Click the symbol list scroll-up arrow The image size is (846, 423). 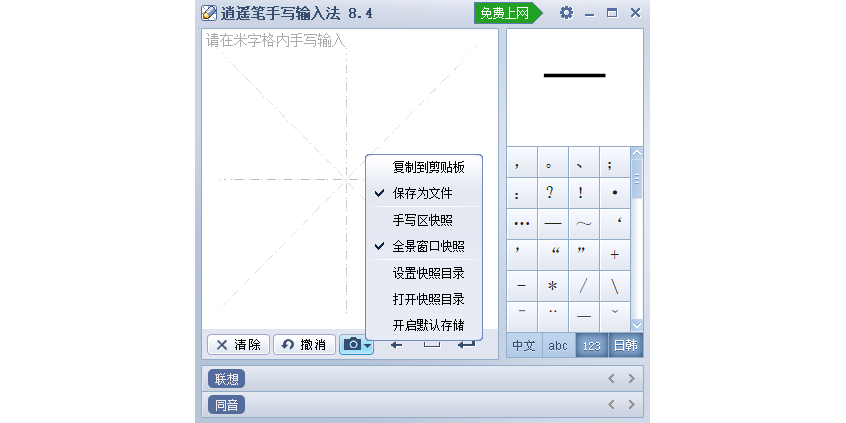tap(637, 153)
